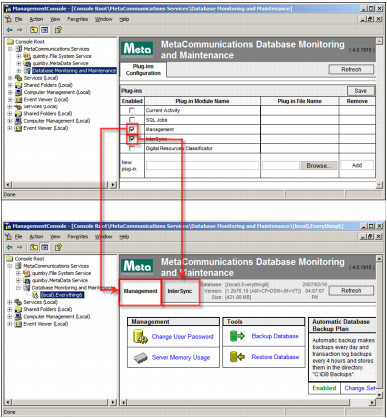The width and height of the screenshot is (387, 418).
Task: Click MetaCommunications Services icon in Plug-ins Configuration window
Action: click(x=19, y=49)
